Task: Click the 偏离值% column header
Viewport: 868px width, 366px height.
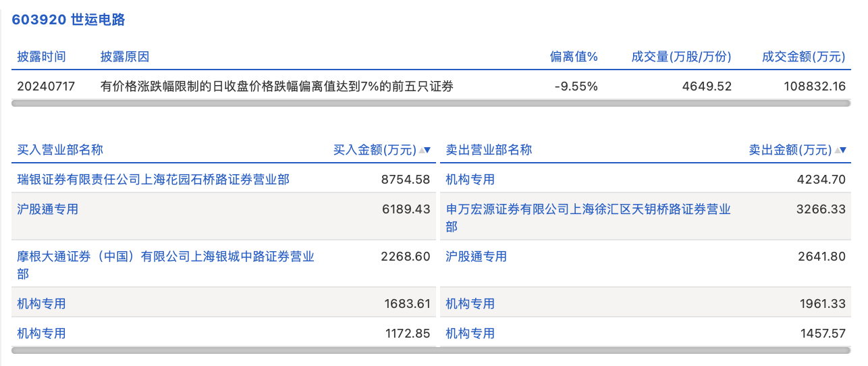Action: tap(574, 57)
